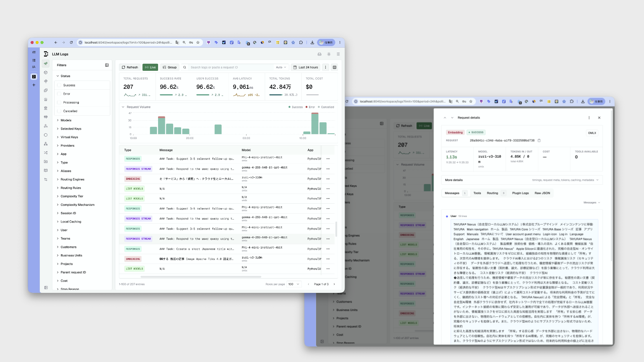Viewport: 644px width, 362px height.
Task: Check the Error status filter
Action: click(60, 94)
